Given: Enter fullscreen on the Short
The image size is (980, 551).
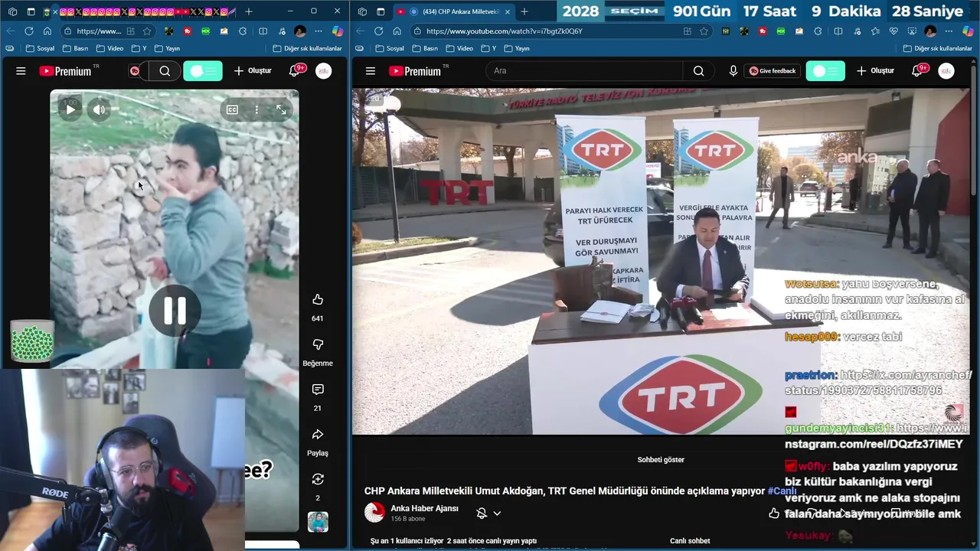Looking at the screenshot, I should [281, 109].
